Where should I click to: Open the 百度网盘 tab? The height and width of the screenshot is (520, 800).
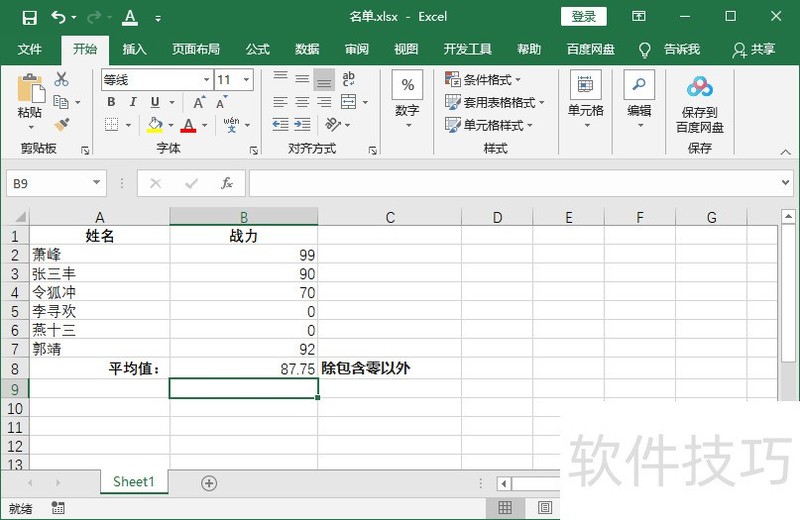[591, 49]
